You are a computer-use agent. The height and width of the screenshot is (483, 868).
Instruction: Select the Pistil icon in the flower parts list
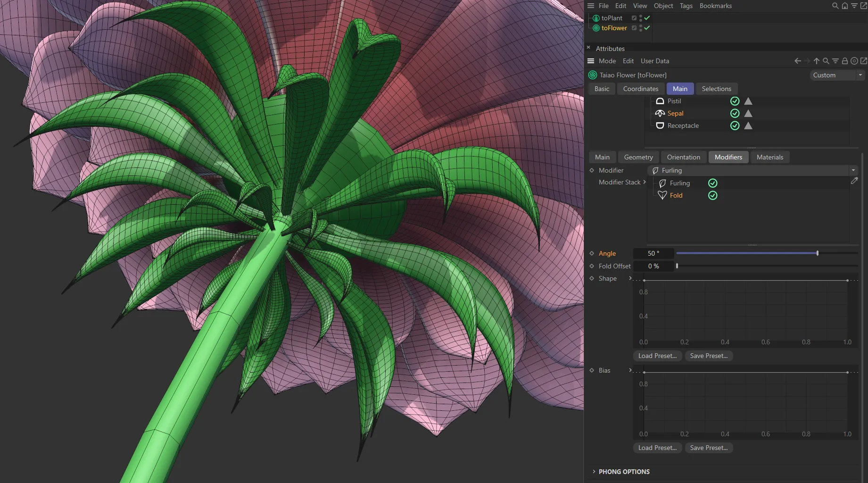point(660,101)
